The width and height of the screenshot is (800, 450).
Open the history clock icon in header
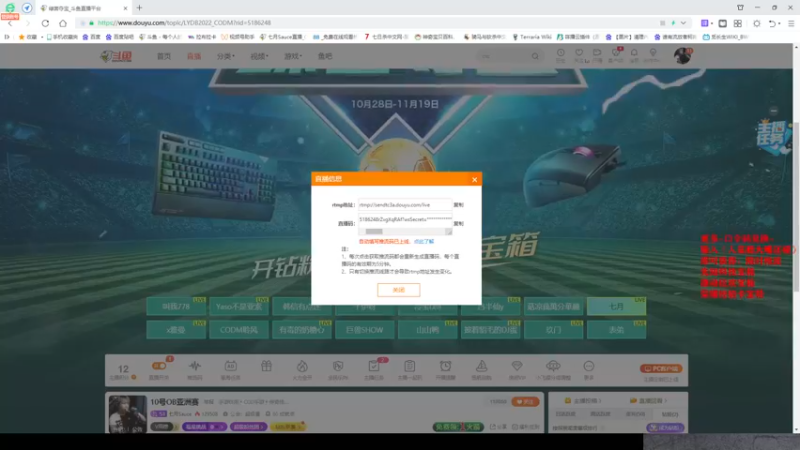tap(560, 55)
